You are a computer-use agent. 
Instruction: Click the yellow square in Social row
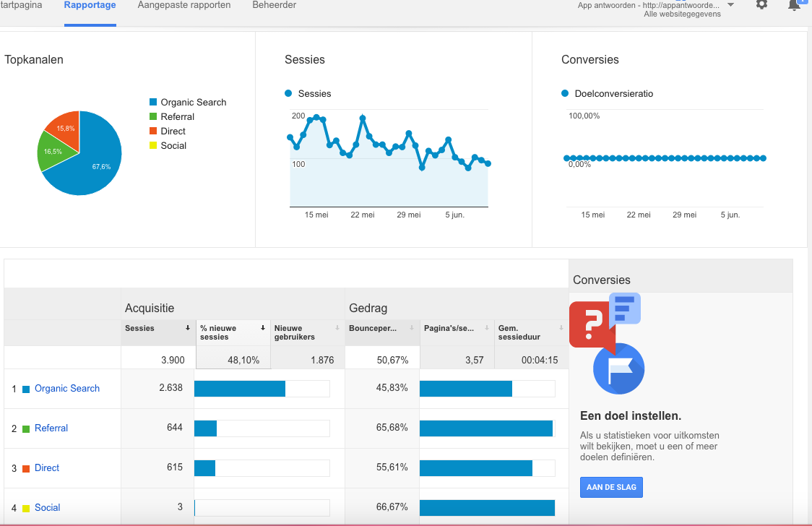pos(26,509)
